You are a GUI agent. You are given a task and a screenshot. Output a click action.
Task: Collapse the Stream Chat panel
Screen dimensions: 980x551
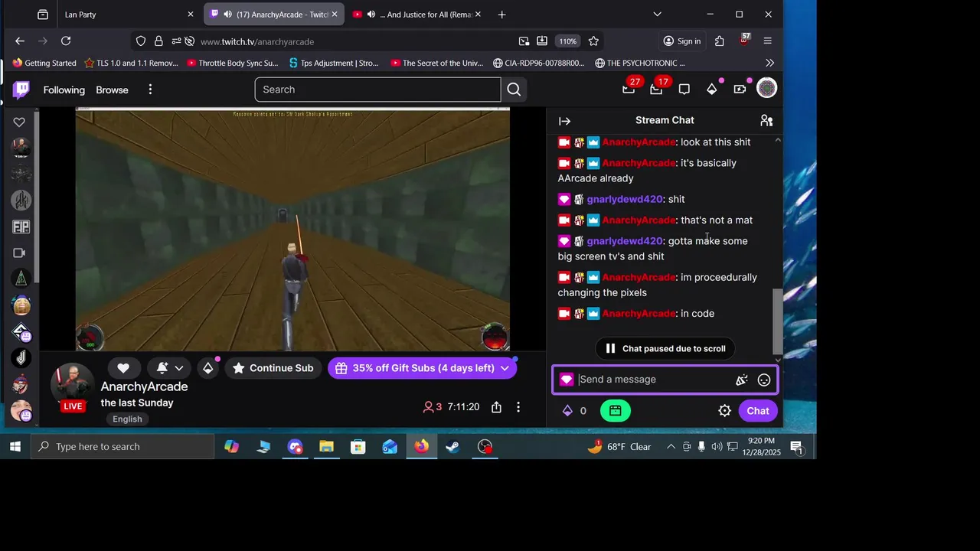click(565, 121)
